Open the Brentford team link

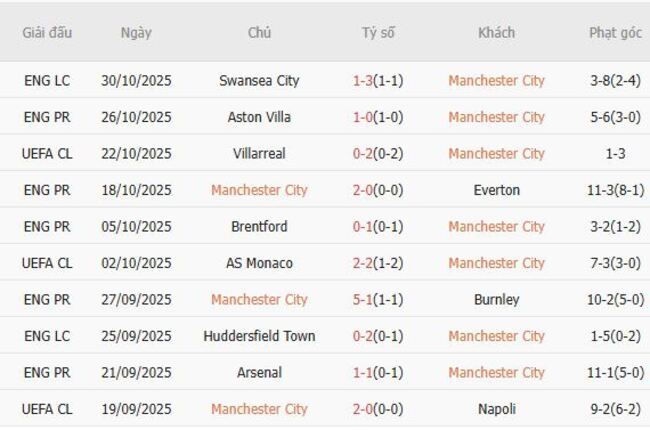tap(259, 226)
